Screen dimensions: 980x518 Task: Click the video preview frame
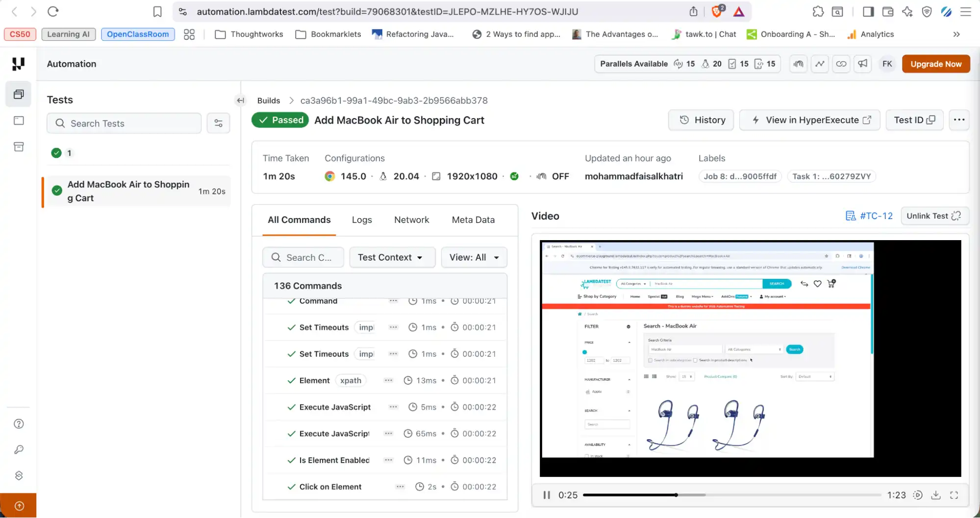coord(750,358)
